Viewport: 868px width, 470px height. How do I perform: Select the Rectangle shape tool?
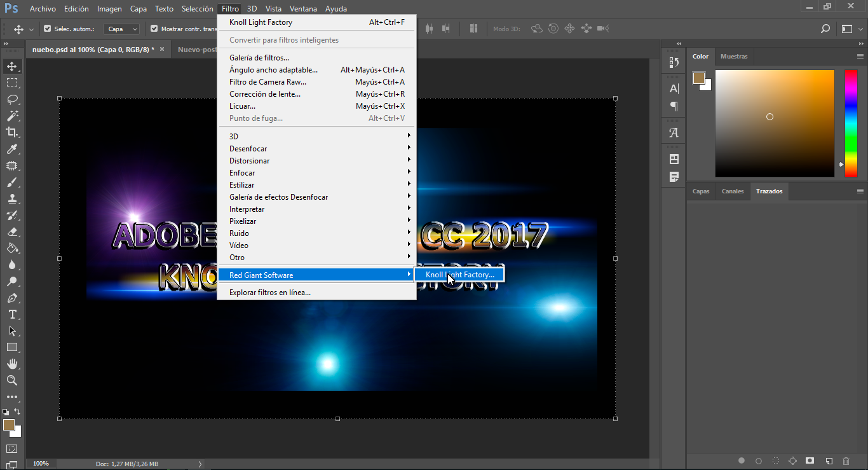12,347
